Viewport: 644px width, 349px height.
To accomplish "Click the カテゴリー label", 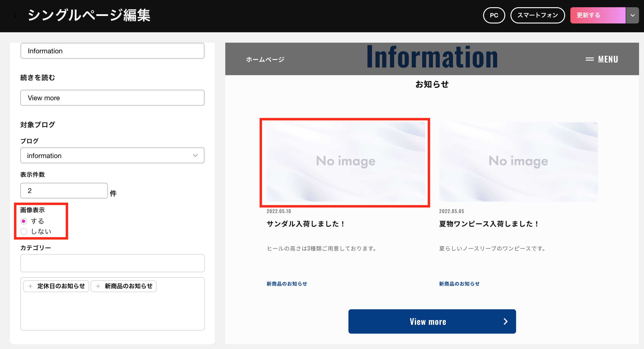I will [35, 248].
